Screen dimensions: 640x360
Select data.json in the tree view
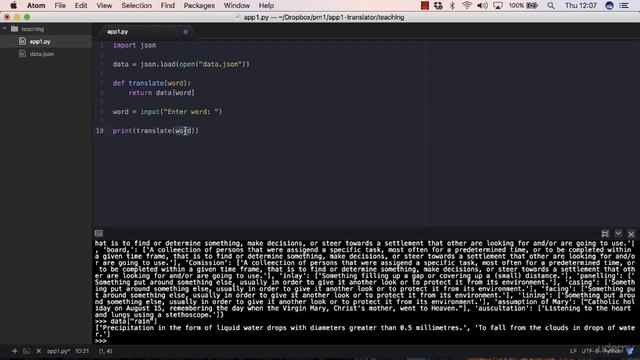pyautogui.click(x=41, y=54)
